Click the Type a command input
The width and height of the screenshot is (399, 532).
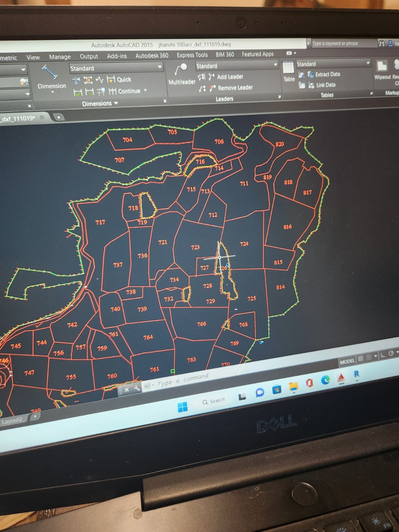[183, 380]
